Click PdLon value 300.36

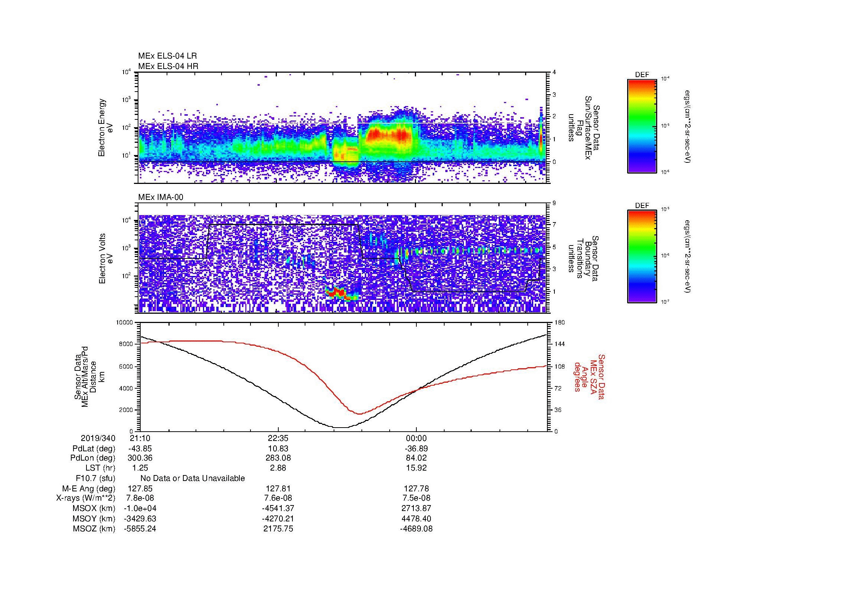click(140, 458)
